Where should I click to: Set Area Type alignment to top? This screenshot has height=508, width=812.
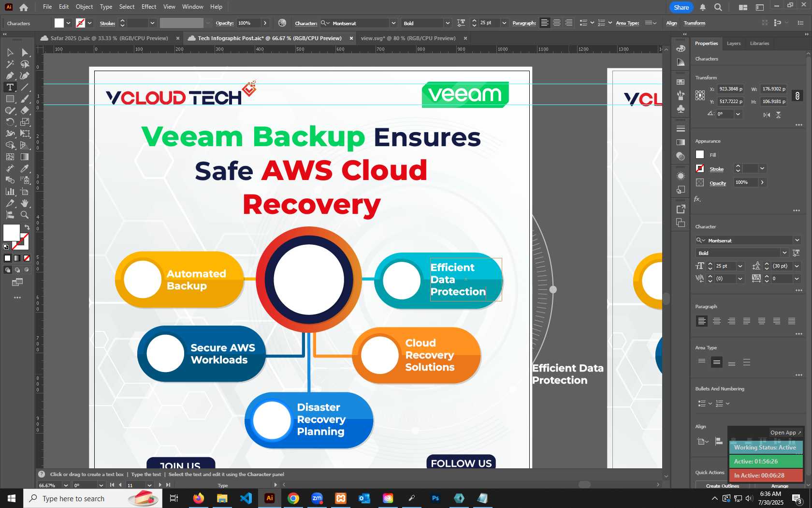(702, 362)
